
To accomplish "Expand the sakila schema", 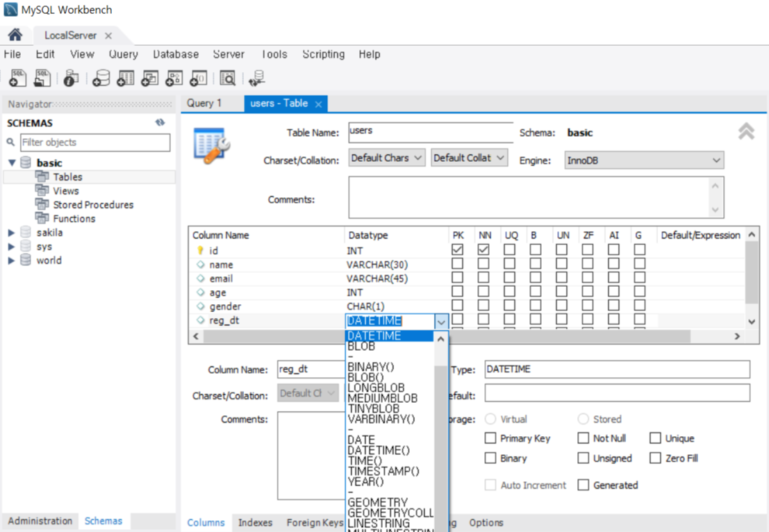I will click(x=11, y=233).
